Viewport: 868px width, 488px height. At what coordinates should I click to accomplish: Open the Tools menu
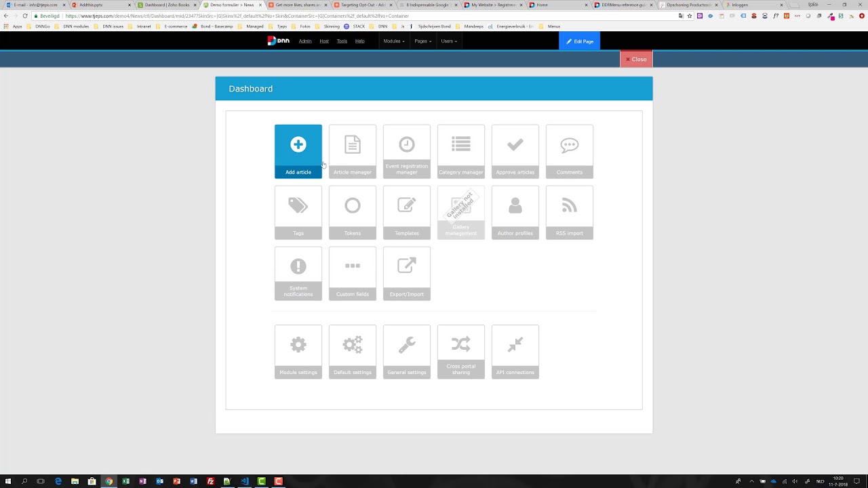(x=342, y=41)
